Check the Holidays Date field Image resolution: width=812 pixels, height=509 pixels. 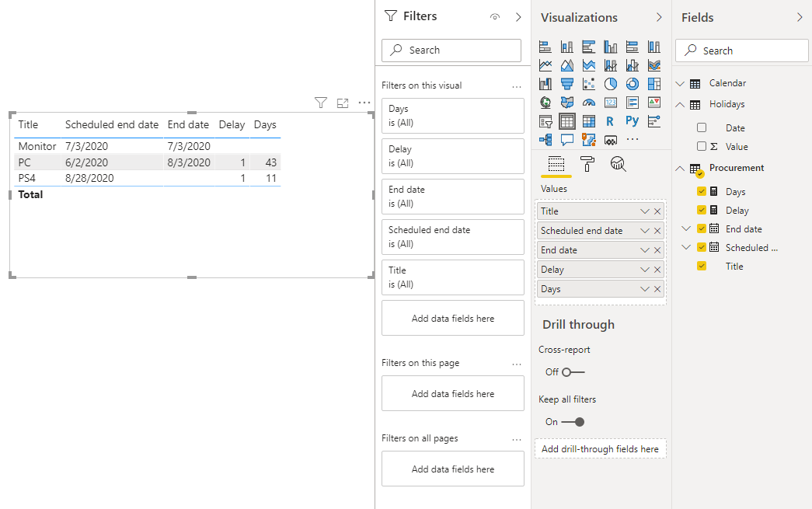click(702, 127)
